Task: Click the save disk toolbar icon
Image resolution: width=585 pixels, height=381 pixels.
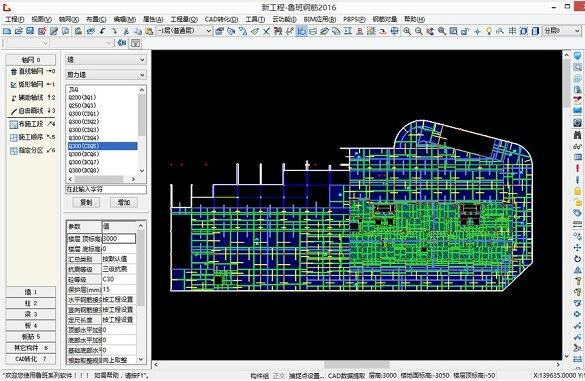Action: (x=30, y=31)
